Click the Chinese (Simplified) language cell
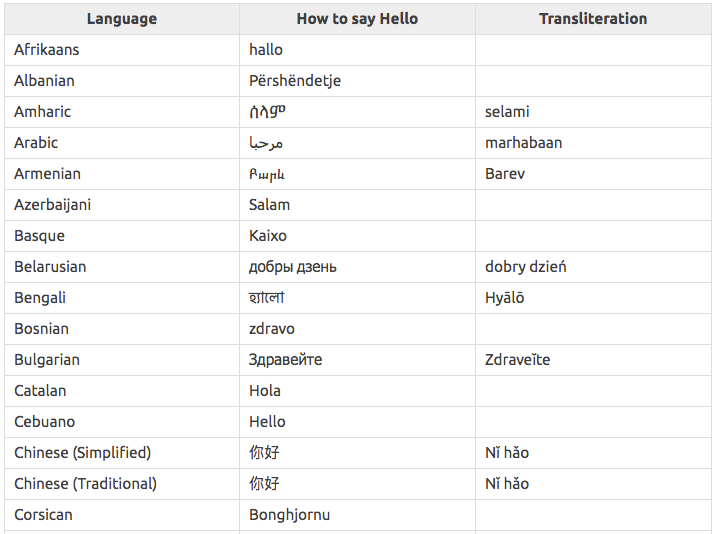 point(122,453)
